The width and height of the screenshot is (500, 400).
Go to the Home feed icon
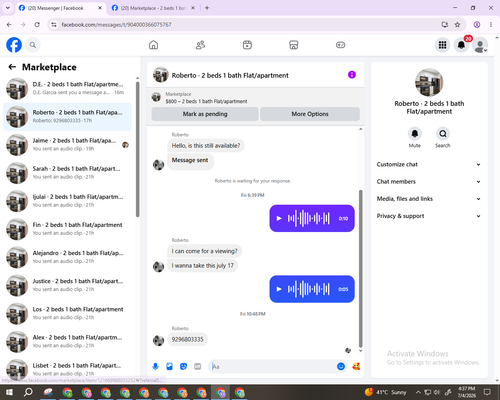(153, 45)
